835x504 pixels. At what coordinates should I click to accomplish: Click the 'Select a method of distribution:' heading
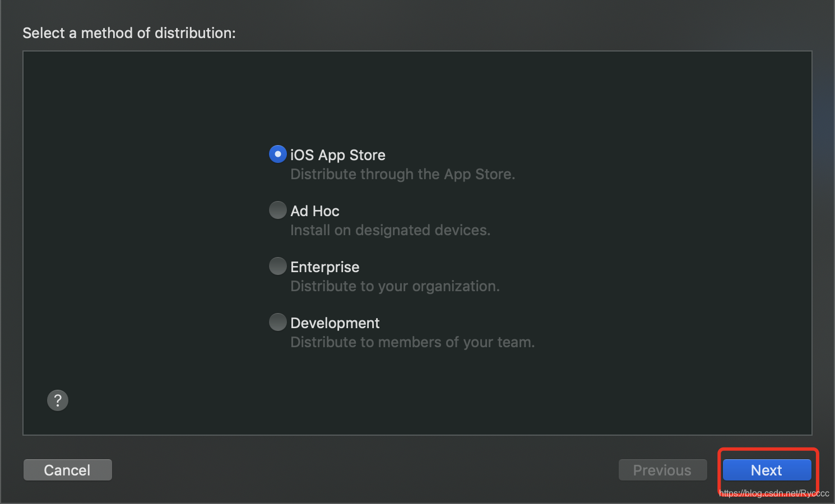129,33
